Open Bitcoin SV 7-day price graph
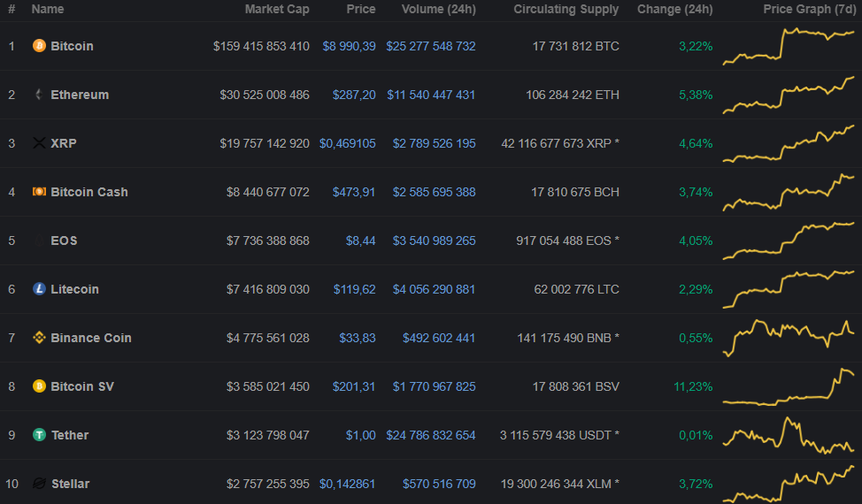This screenshot has height=504, width=862. coord(789,386)
